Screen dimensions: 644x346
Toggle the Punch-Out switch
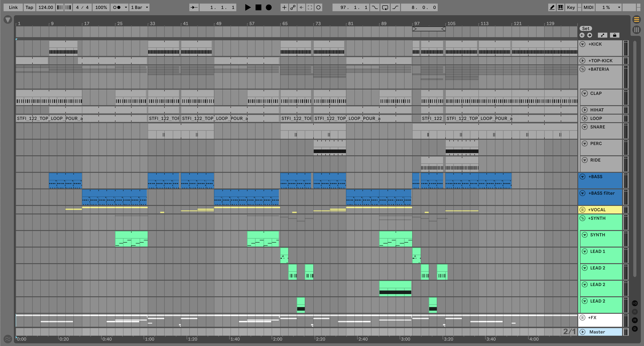(395, 7)
